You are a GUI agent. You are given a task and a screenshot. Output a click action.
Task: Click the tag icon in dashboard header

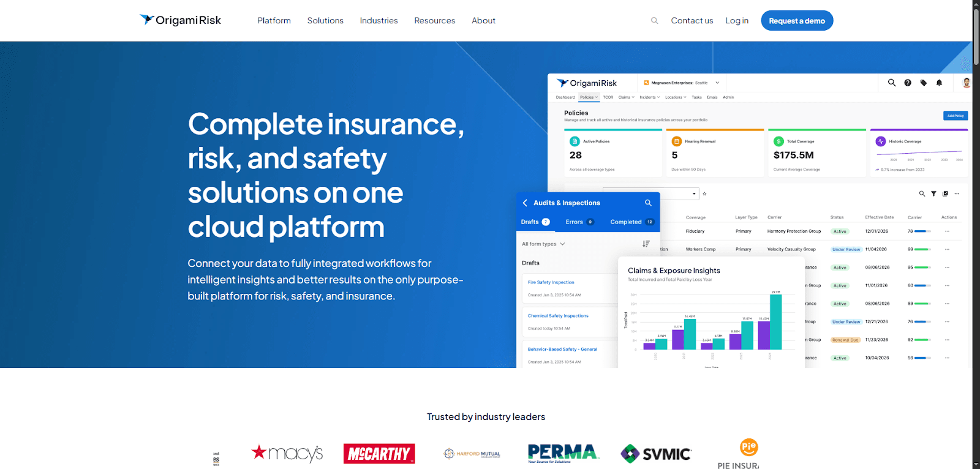point(924,83)
